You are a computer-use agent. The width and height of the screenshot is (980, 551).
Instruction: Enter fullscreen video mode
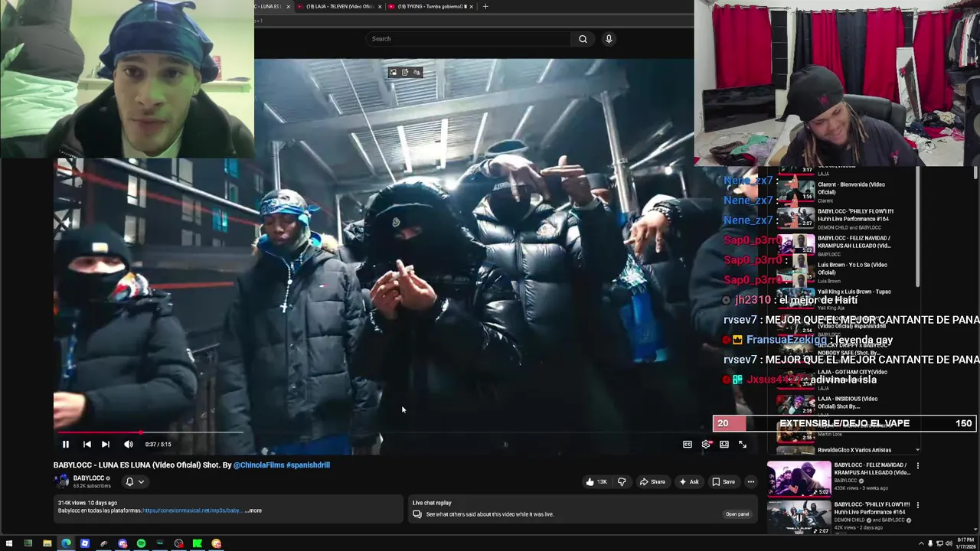[x=743, y=444]
